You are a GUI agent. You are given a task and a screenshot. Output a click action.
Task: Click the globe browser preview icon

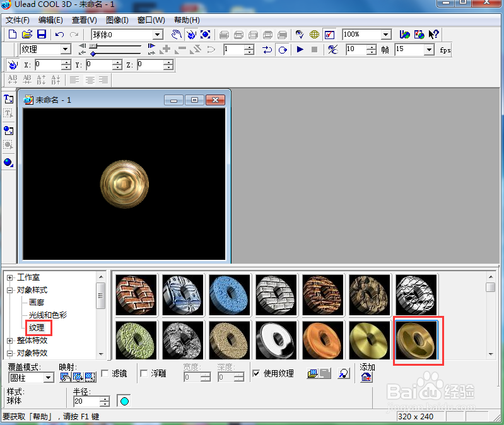(x=314, y=35)
